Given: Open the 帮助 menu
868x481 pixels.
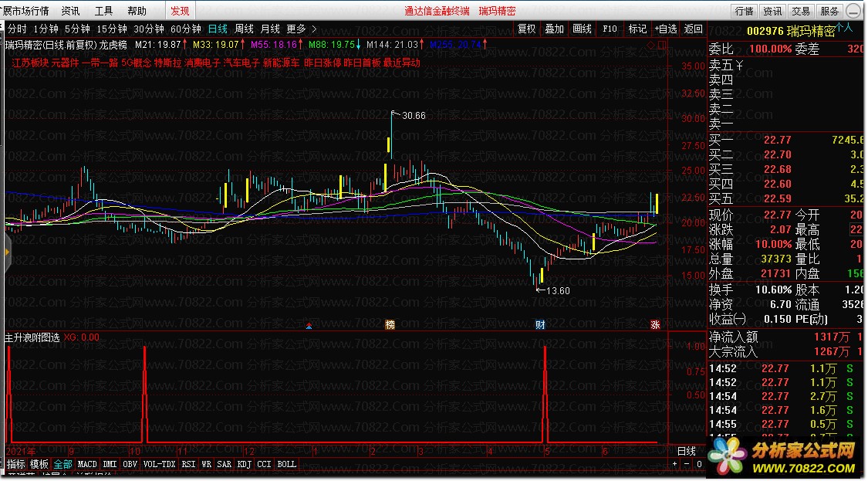Looking at the screenshot, I should pyautogui.click(x=137, y=11).
